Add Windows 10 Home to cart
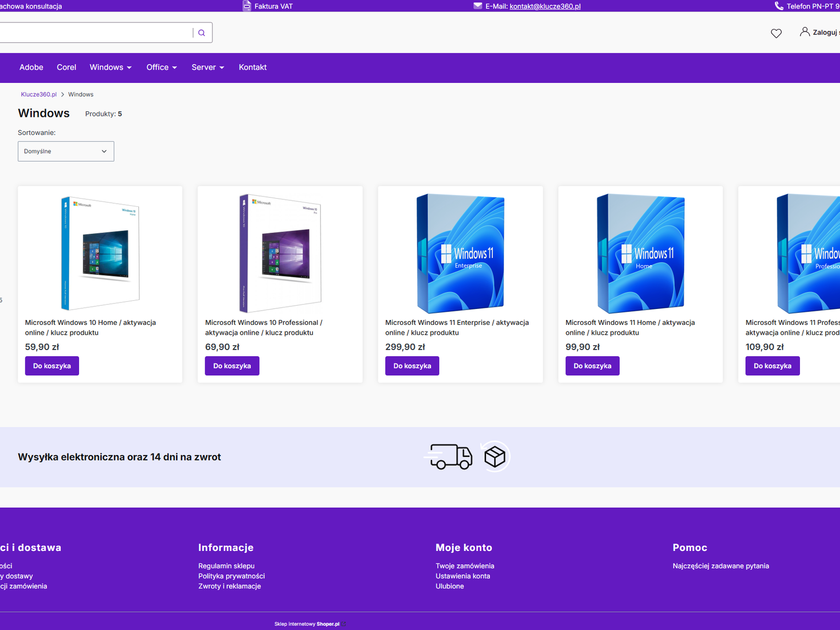 click(x=52, y=366)
